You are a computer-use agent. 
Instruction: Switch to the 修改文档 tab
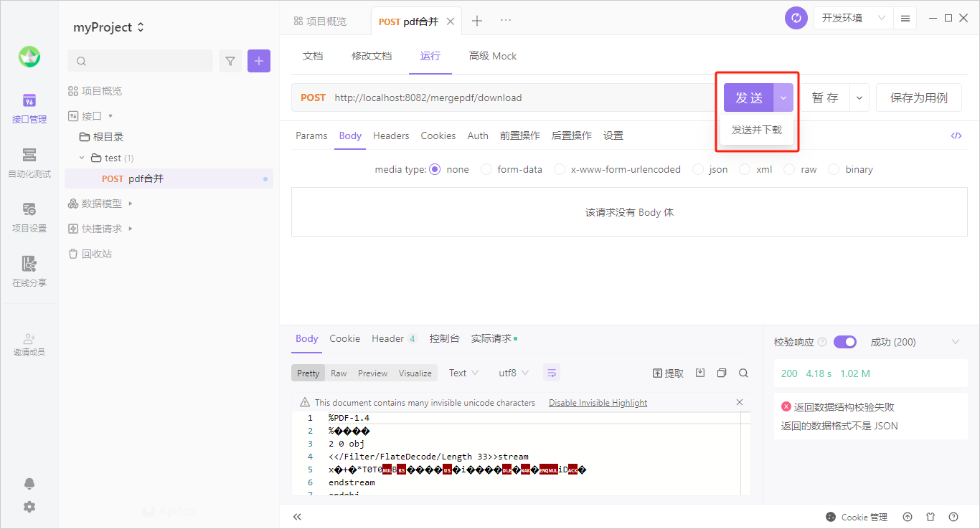tap(372, 56)
